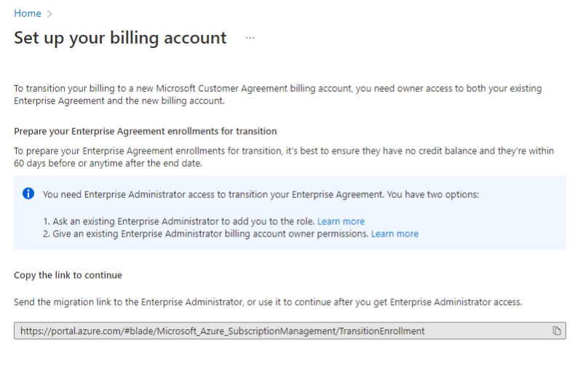Screen dimensions: 588x380
Task: Click the Set up your billing account title
Action: (120, 39)
